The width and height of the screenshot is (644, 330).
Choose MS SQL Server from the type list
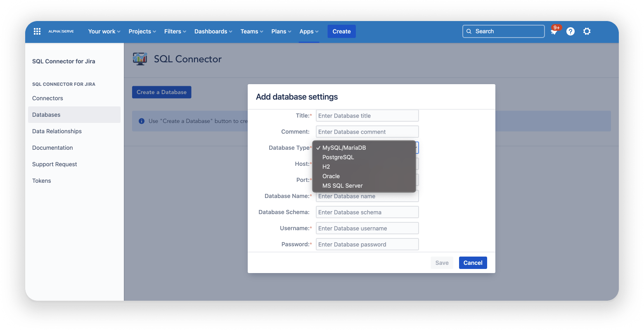[x=342, y=185]
